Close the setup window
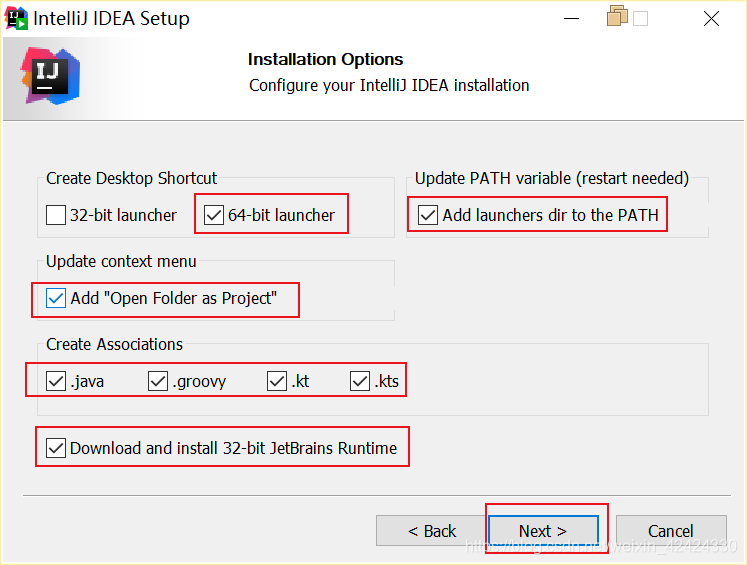Screen dimensions: 747x565 (x=711, y=19)
